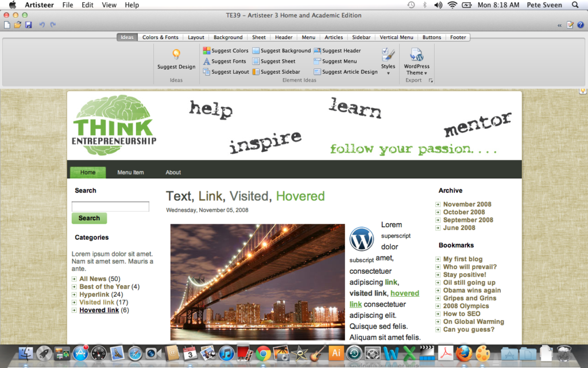This screenshot has height=368, width=588.
Task: Click Suggest Sheet icon
Action: click(x=256, y=62)
